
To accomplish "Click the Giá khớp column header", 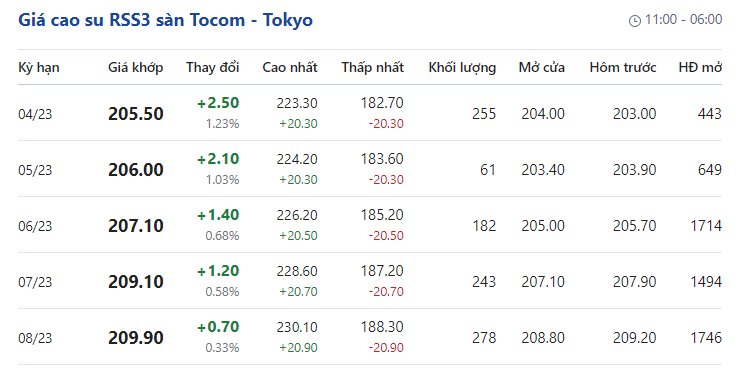I will click(x=136, y=67).
